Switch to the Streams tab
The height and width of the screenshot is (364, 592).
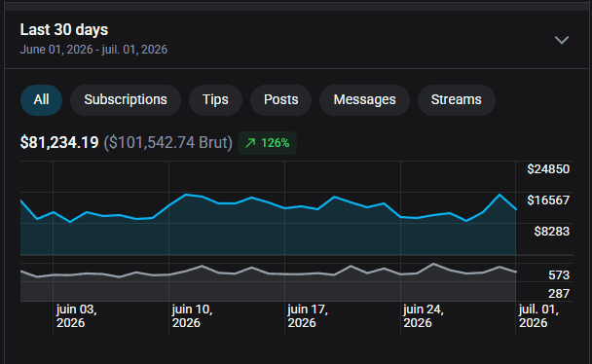tap(456, 100)
